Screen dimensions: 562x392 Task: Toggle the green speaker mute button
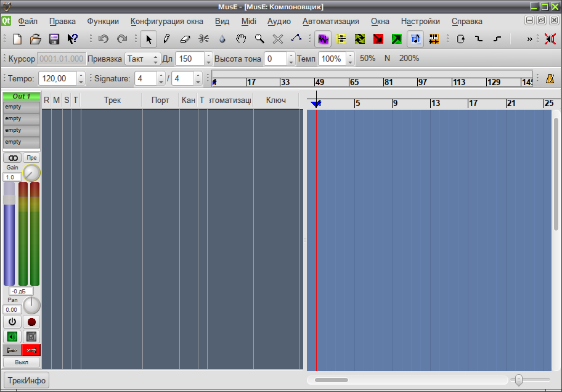[12, 337]
